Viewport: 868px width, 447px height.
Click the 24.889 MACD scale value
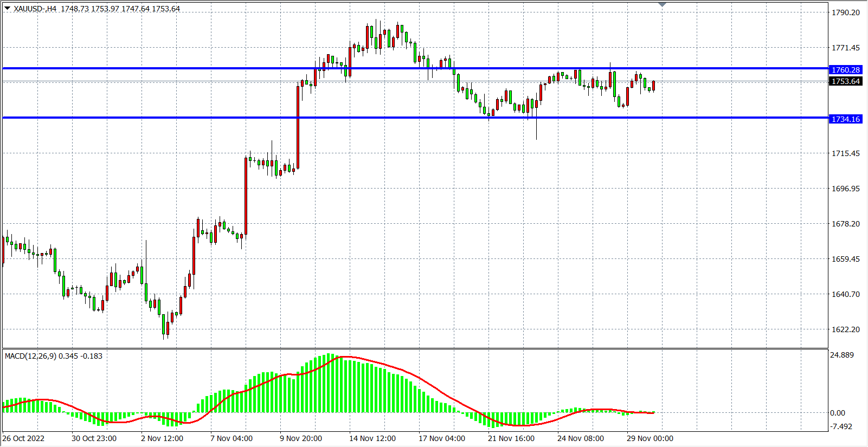click(841, 355)
